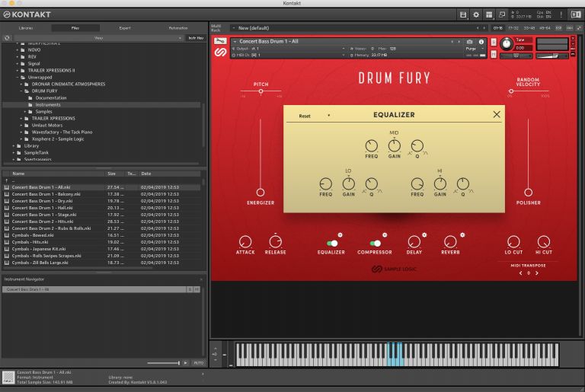The image size is (585, 392).
Task: Close the Equalizer popup with X
Action: [x=497, y=114]
